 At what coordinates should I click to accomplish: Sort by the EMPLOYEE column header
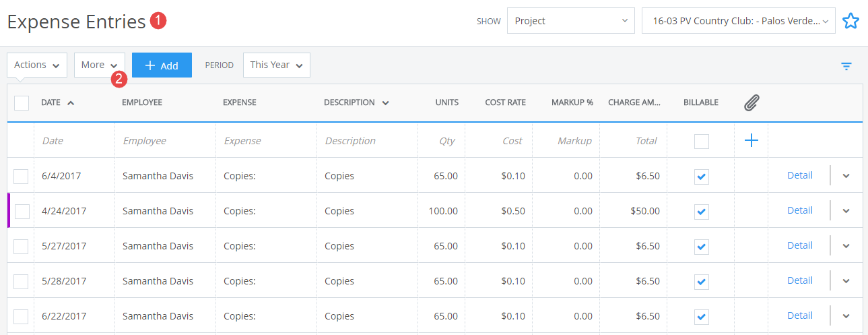tap(142, 103)
